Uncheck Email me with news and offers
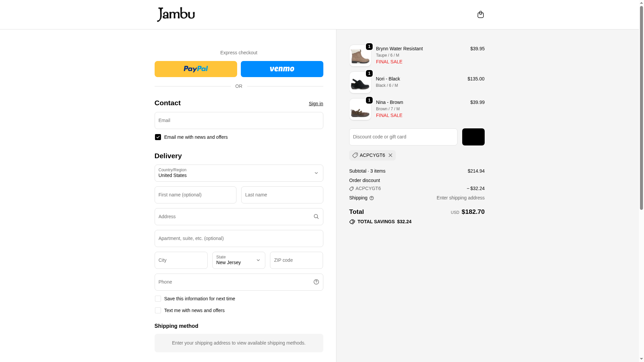Screen dimensions: 644x362 click(158, 137)
